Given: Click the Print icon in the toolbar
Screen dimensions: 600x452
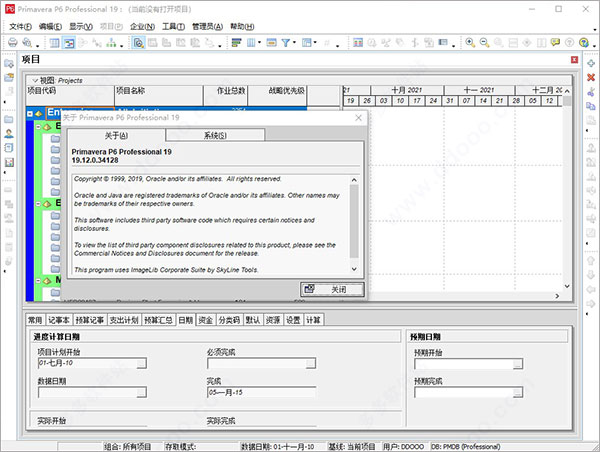Looking at the screenshot, I should pos(13,42).
